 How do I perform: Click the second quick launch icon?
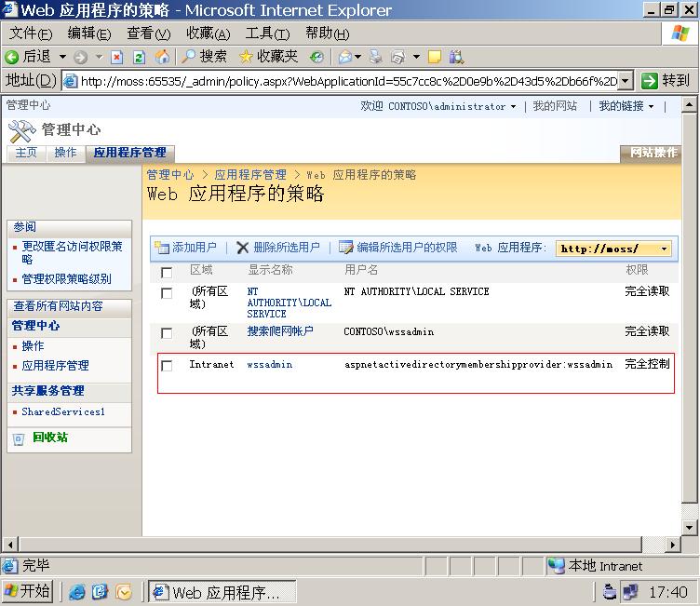pos(100,592)
